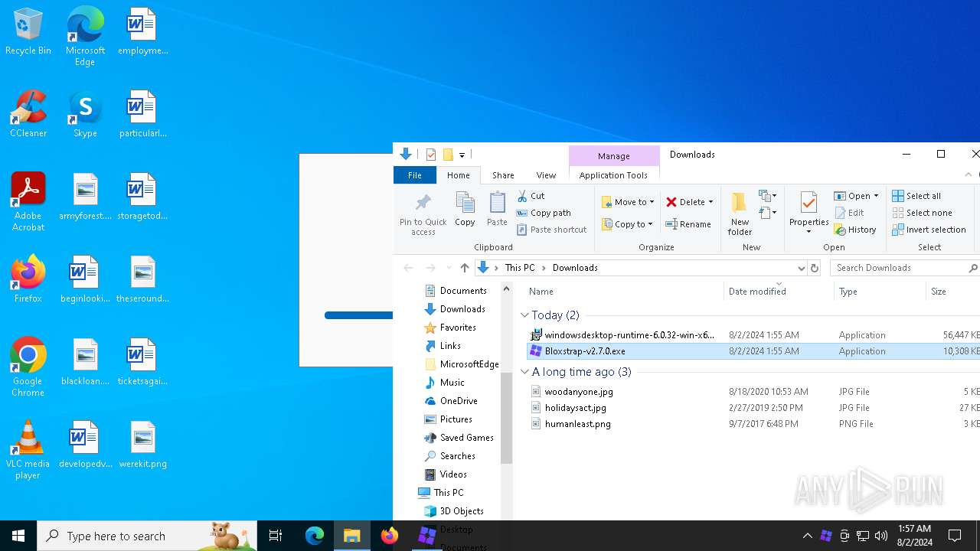The height and width of the screenshot is (551, 980).
Task: Open Pictures in the navigation pane
Action: [456, 419]
